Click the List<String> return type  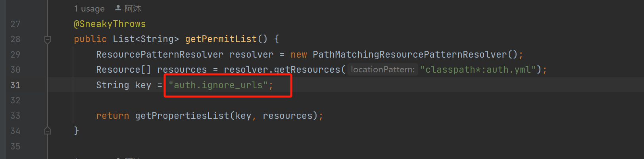[146, 39]
